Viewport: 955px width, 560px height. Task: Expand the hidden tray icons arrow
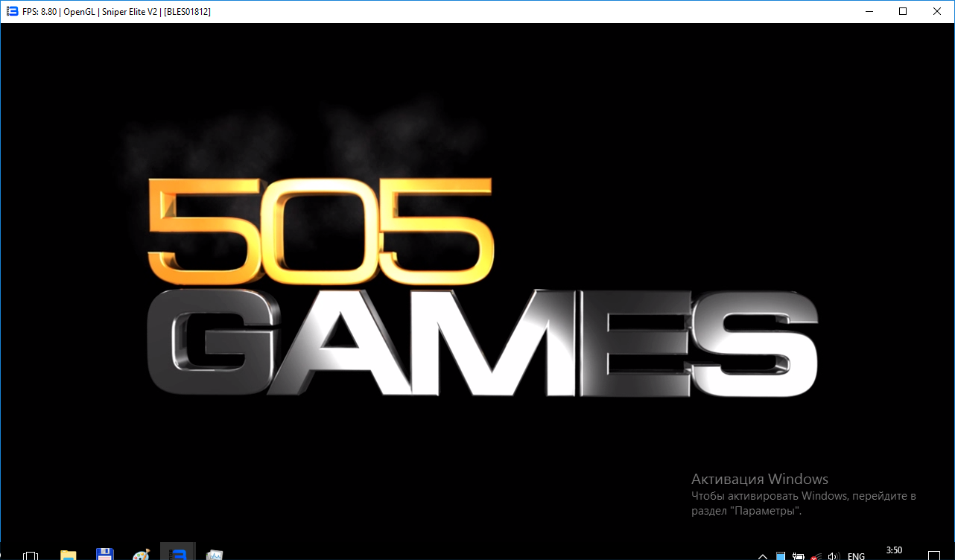[x=763, y=556]
